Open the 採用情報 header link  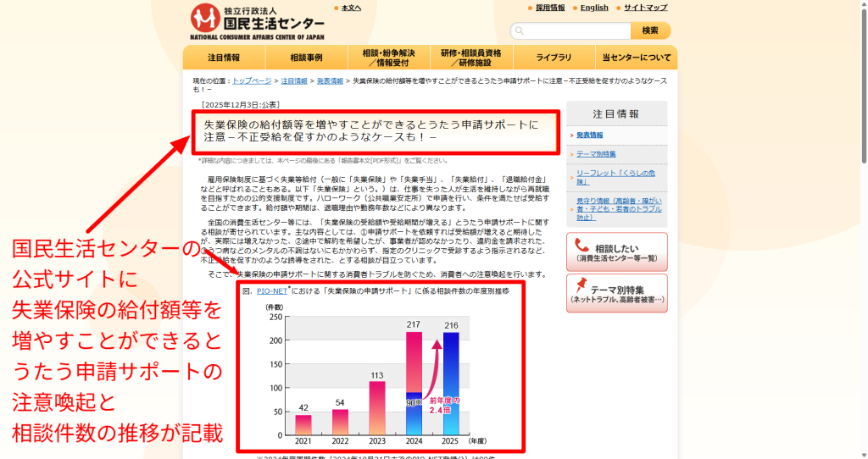(550, 8)
